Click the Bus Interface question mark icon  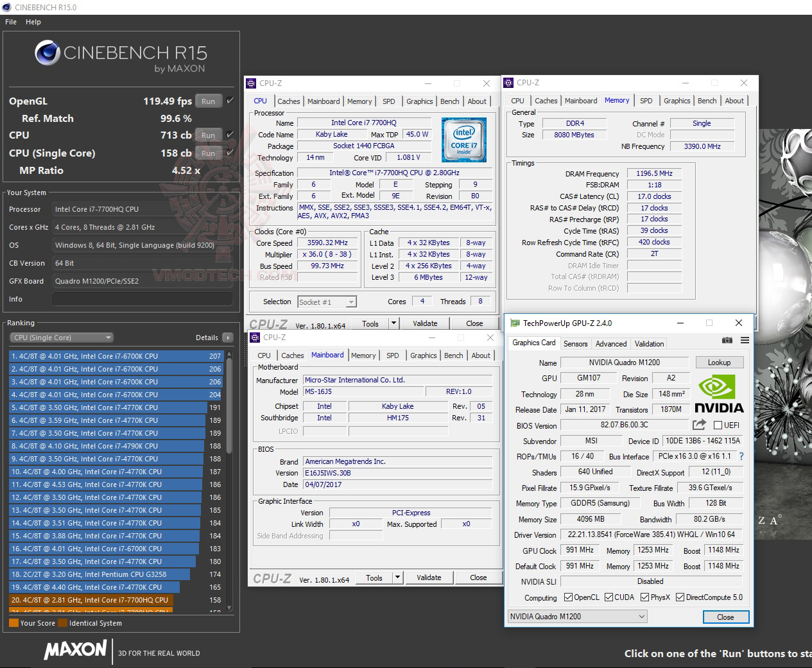point(741,456)
